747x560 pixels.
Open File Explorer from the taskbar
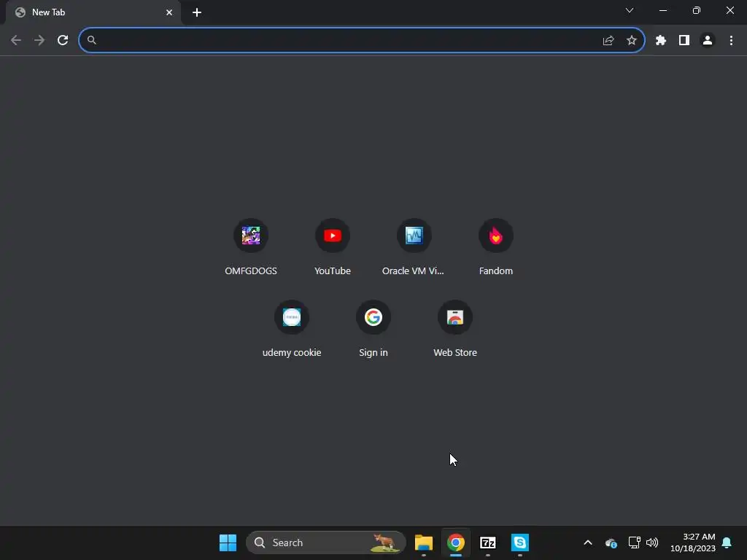424,542
